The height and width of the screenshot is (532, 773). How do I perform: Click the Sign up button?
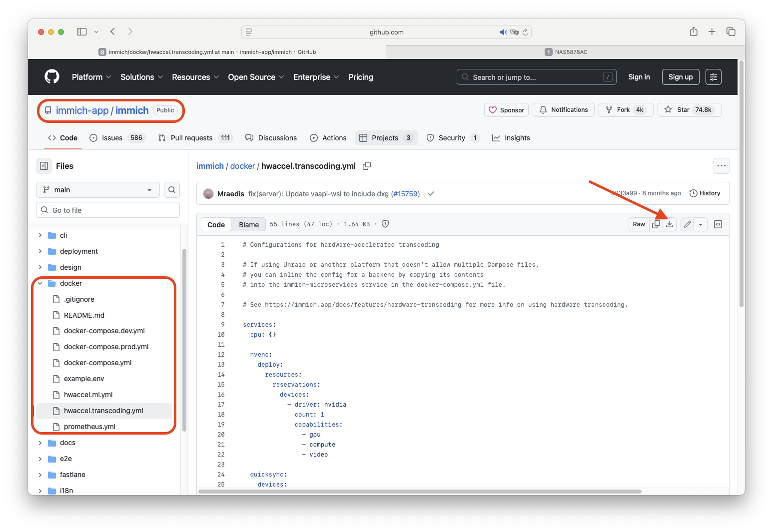[x=680, y=77]
